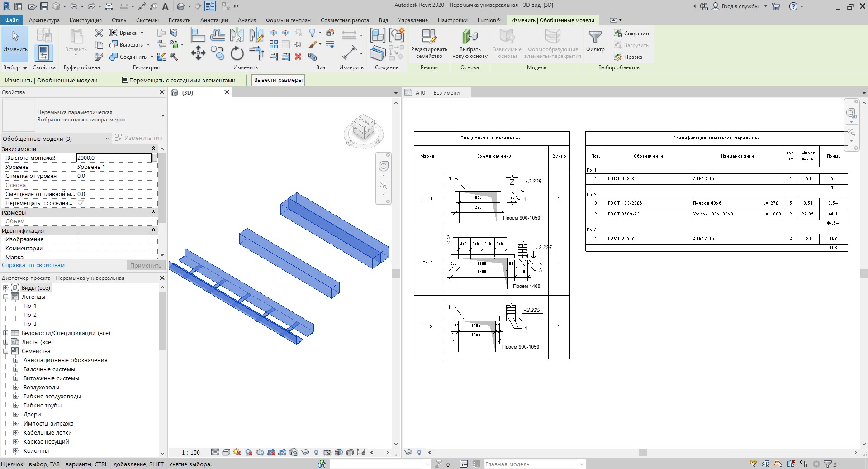Expand the 'Двери' family tree node

point(15,415)
